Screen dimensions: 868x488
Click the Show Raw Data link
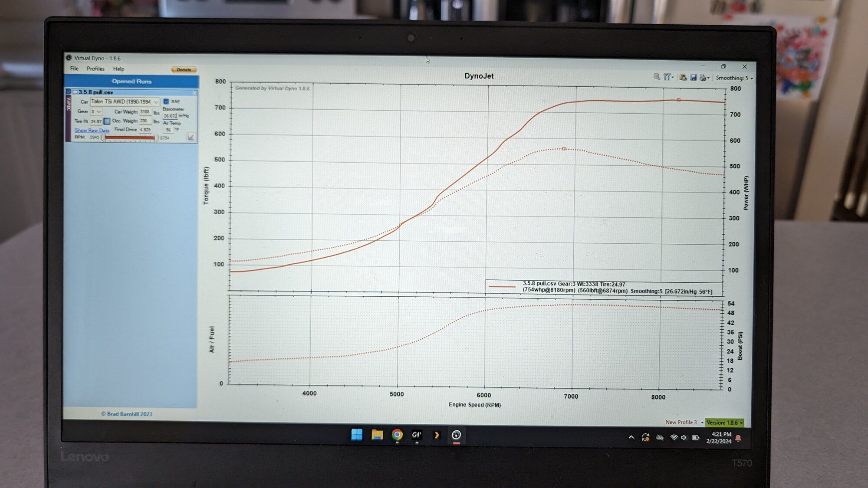coord(92,130)
